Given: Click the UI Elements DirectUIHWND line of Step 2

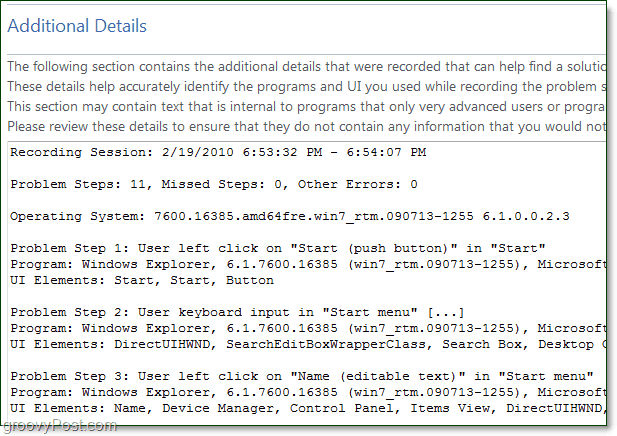Looking at the screenshot, I should coord(308,344).
